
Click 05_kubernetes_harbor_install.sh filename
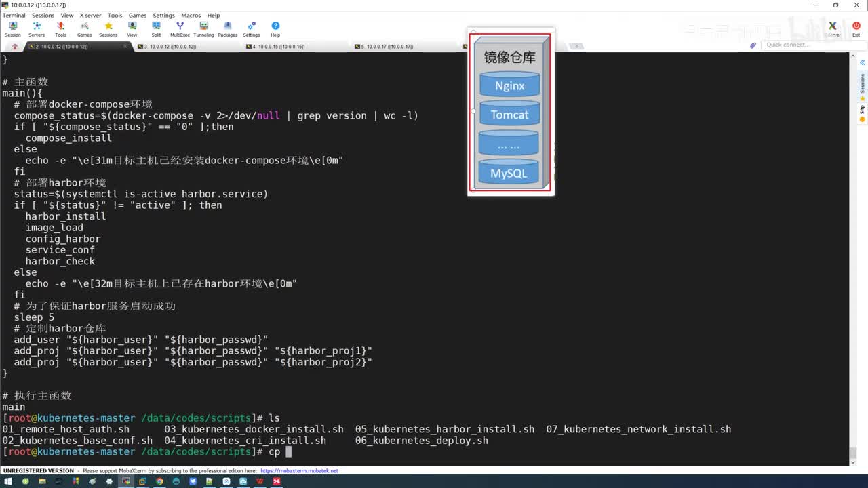(445, 430)
